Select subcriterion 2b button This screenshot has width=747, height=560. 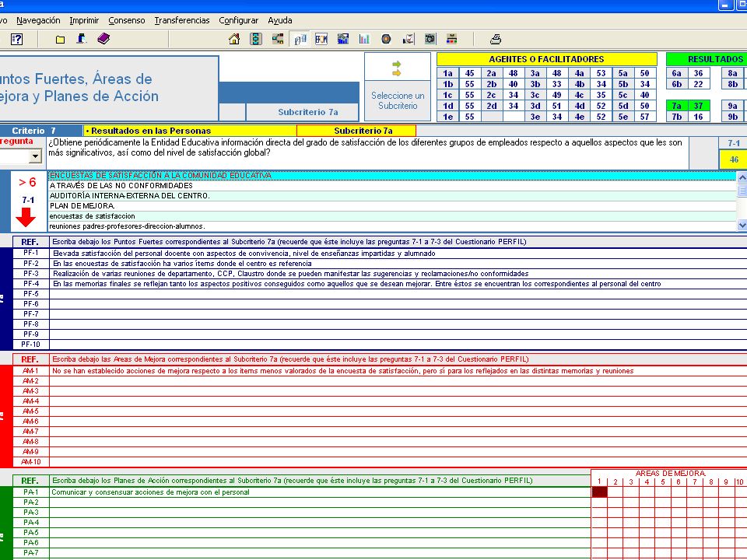tap(492, 84)
